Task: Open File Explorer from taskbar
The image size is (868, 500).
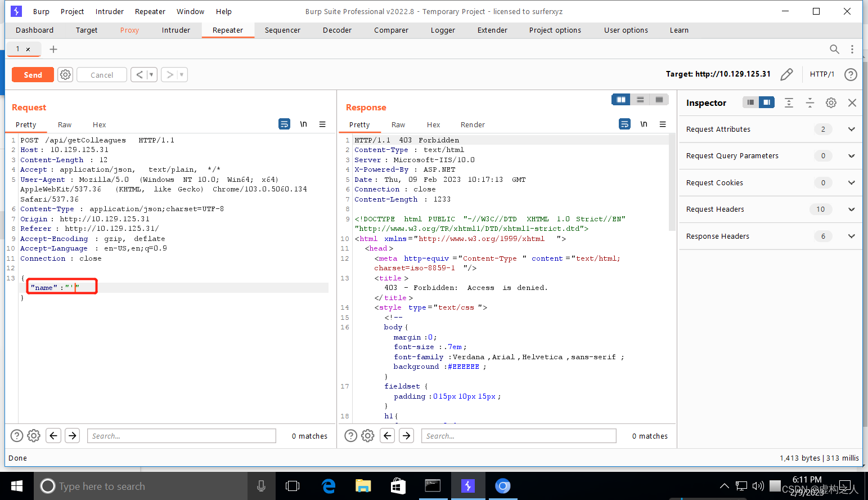Action: pos(363,486)
